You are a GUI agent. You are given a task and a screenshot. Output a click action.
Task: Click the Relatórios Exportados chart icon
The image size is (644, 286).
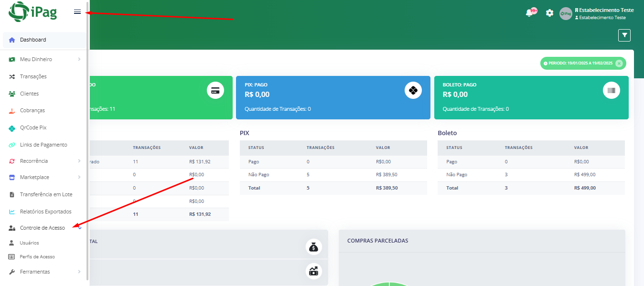pyautogui.click(x=12, y=212)
